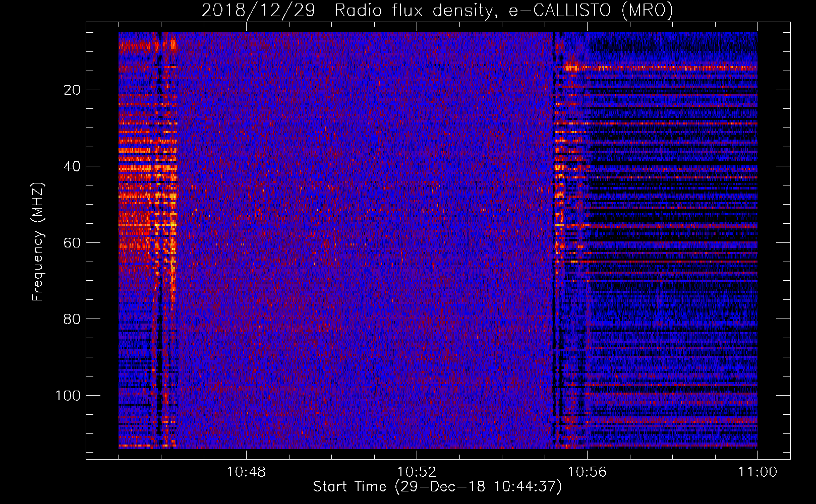The image size is (816, 504).
Task: Click the 10:48 time tick label
Action: tap(246, 472)
